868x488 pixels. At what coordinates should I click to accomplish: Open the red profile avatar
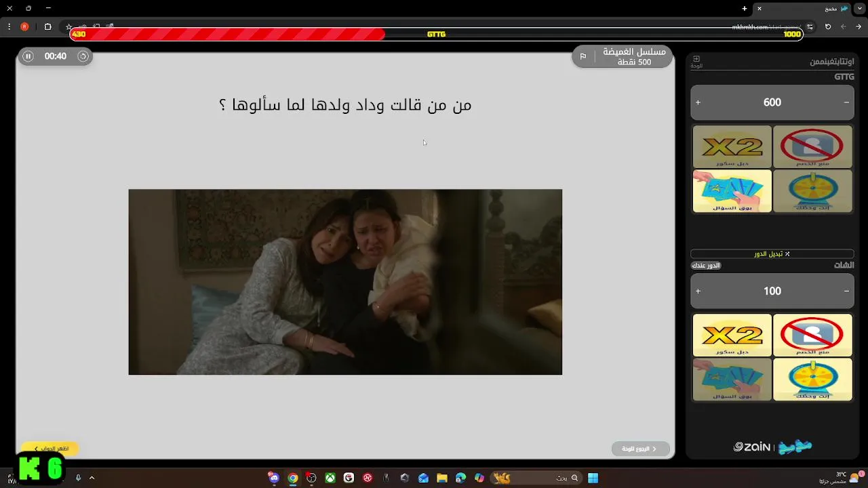pos(24,26)
